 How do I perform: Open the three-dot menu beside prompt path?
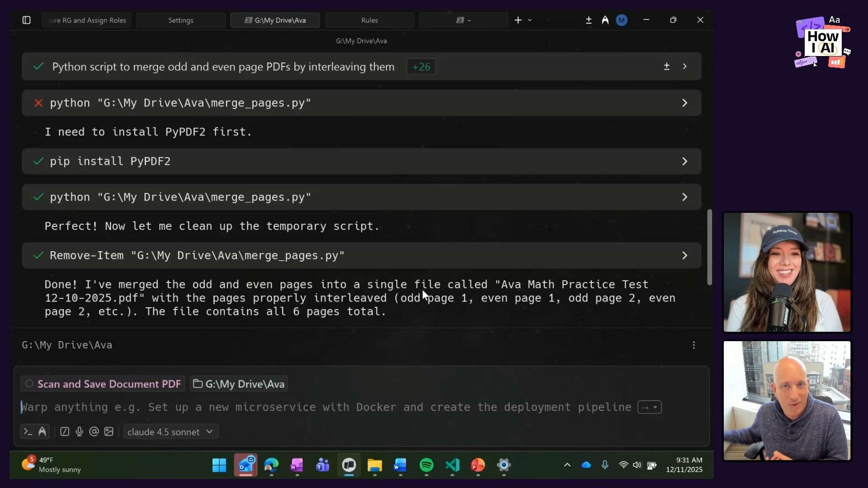[694, 345]
